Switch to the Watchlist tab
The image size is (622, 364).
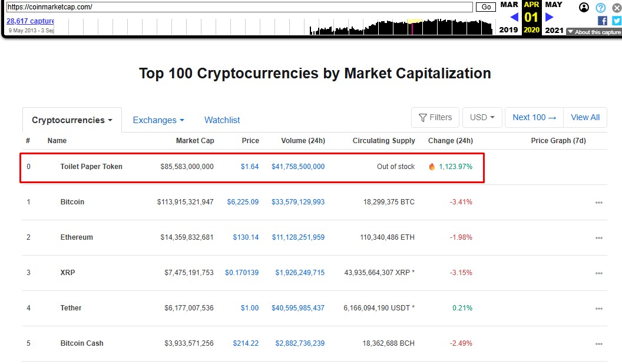click(x=222, y=120)
